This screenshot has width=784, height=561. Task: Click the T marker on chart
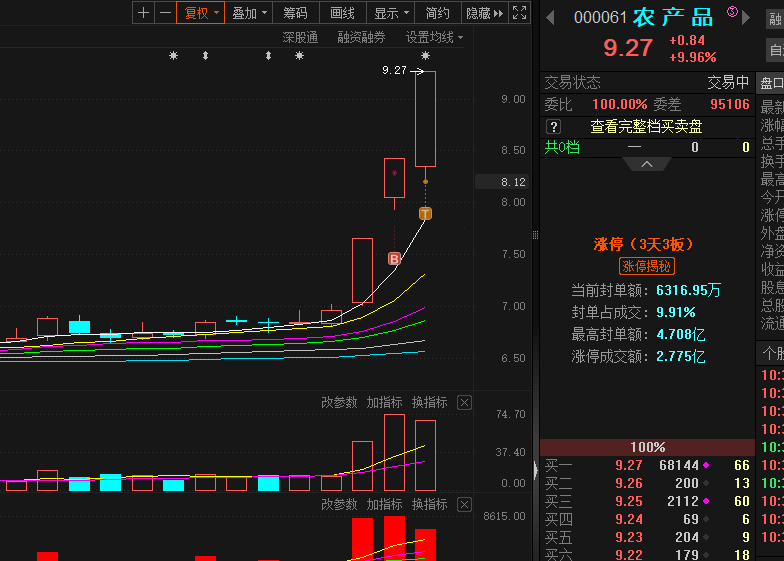click(x=425, y=214)
